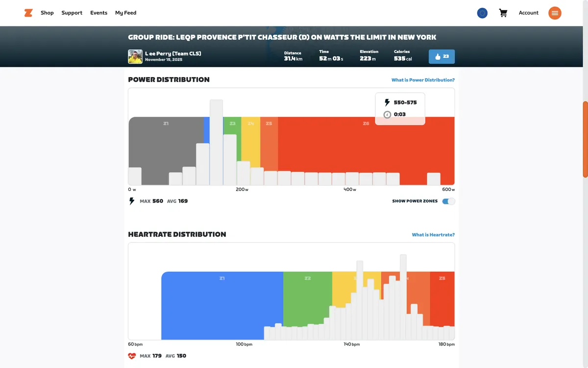Give Ride On thumbs-up button
Image resolution: width=588 pixels, height=368 pixels.
(441, 56)
